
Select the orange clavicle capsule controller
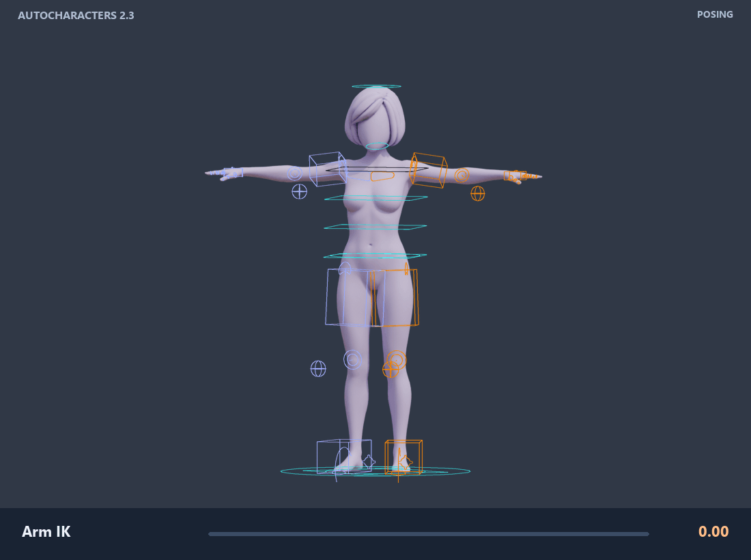pyautogui.click(x=382, y=176)
